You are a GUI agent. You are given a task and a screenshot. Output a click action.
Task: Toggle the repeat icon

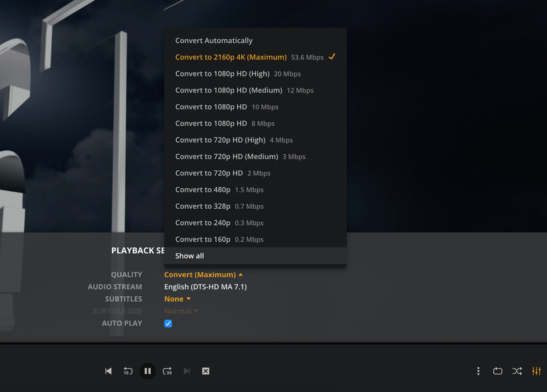pos(498,371)
